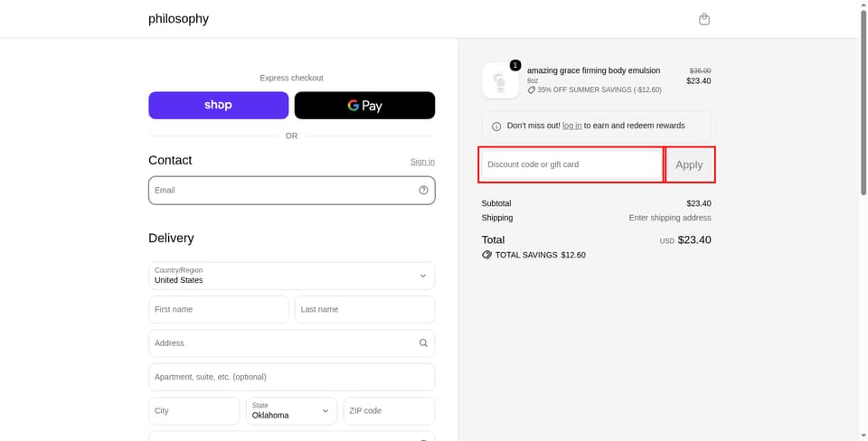Go to philosophy store home logo

coord(178,19)
